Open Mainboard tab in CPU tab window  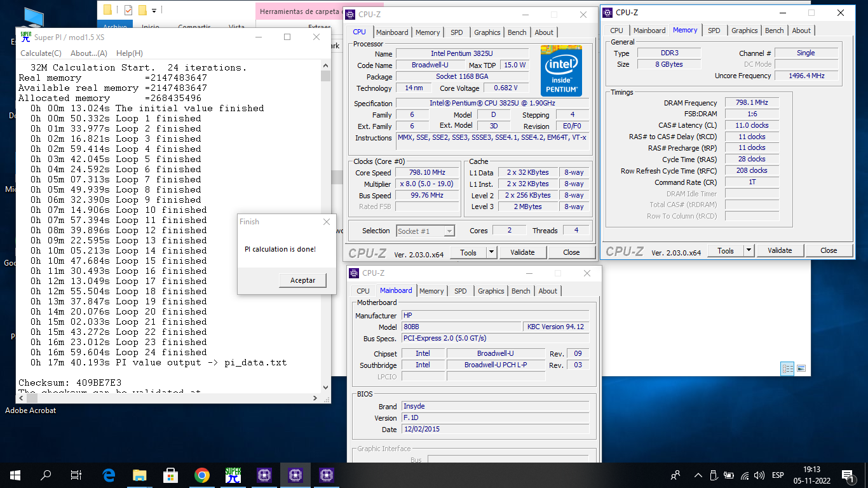point(392,32)
